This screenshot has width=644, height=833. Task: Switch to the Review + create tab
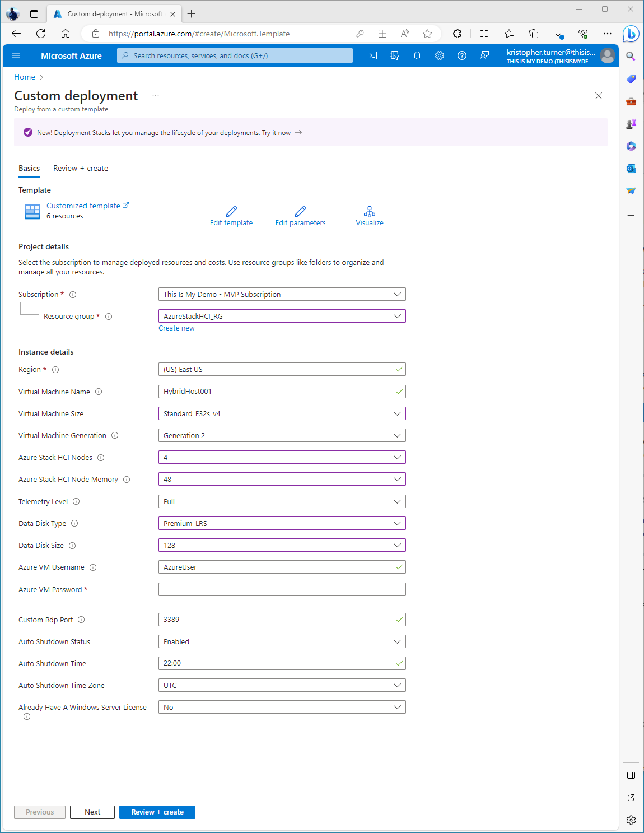coord(81,168)
